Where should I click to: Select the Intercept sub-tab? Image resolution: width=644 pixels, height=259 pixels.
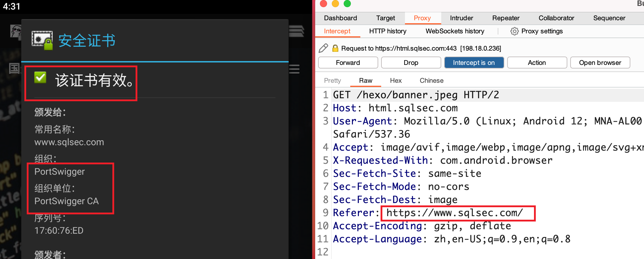pos(337,31)
